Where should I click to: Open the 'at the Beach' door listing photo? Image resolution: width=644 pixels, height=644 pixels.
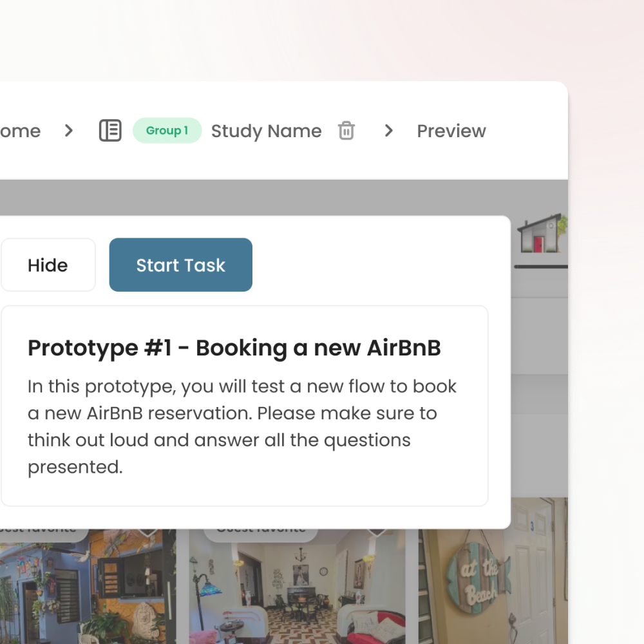[x=493, y=571]
